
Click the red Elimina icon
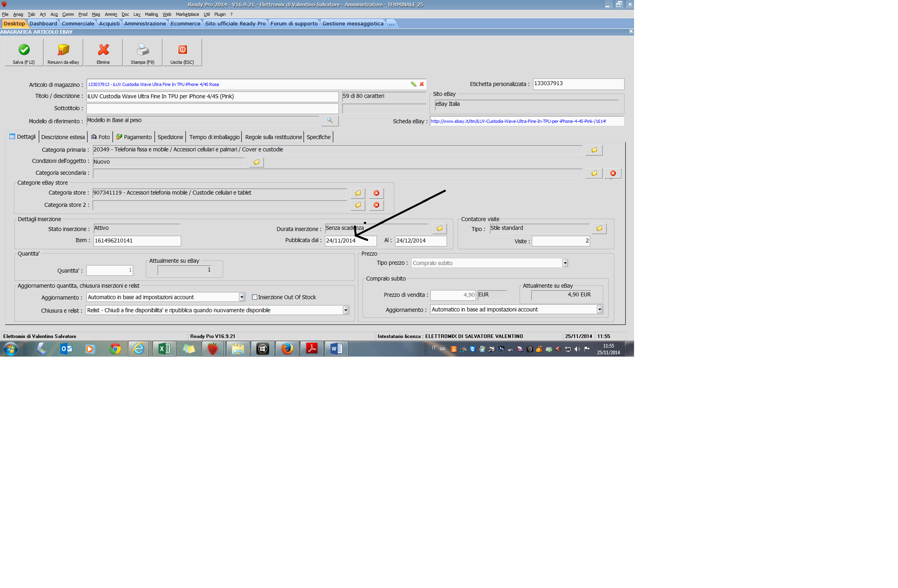(x=103, y=50)
